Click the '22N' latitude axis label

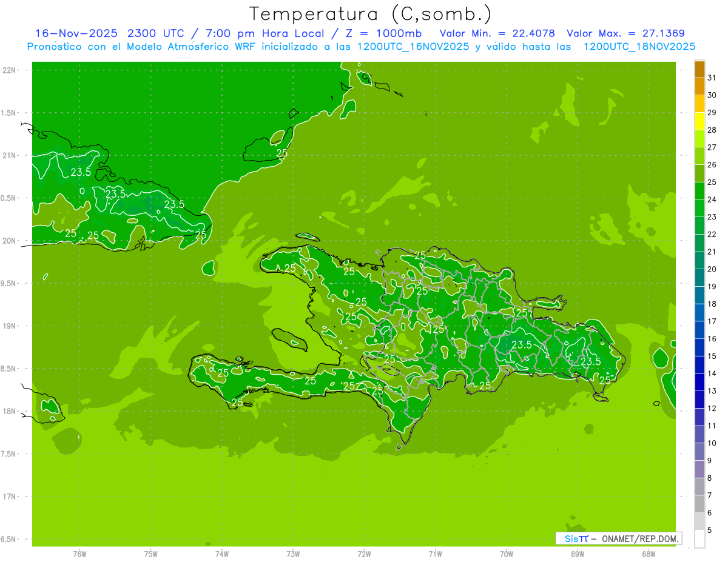point(10,70)
